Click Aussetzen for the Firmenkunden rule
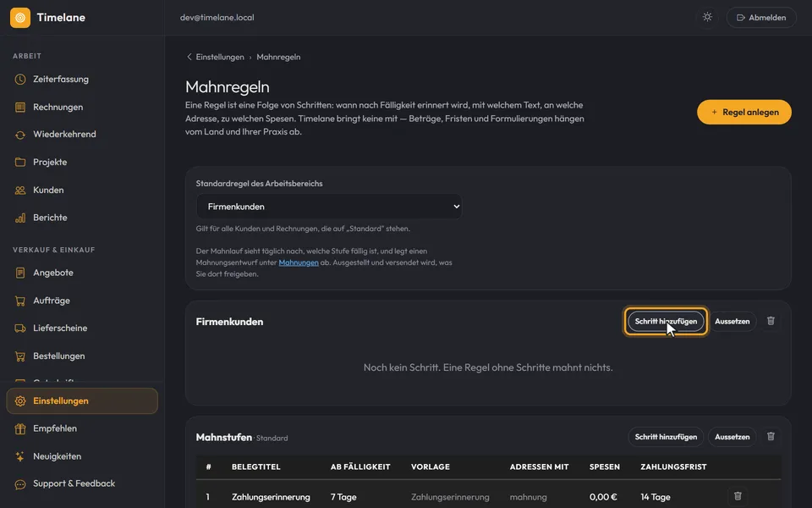 point(732,322)
